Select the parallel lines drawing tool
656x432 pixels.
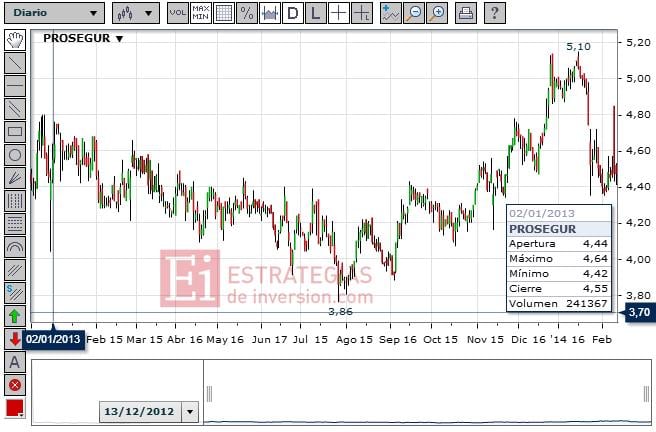[x=15, y=109]
